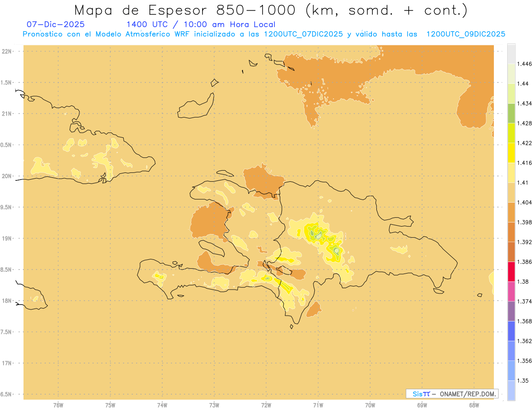Click the 22N latitude axis label
The width and height of the screenshot is (532, 411).
click(7, 51)
